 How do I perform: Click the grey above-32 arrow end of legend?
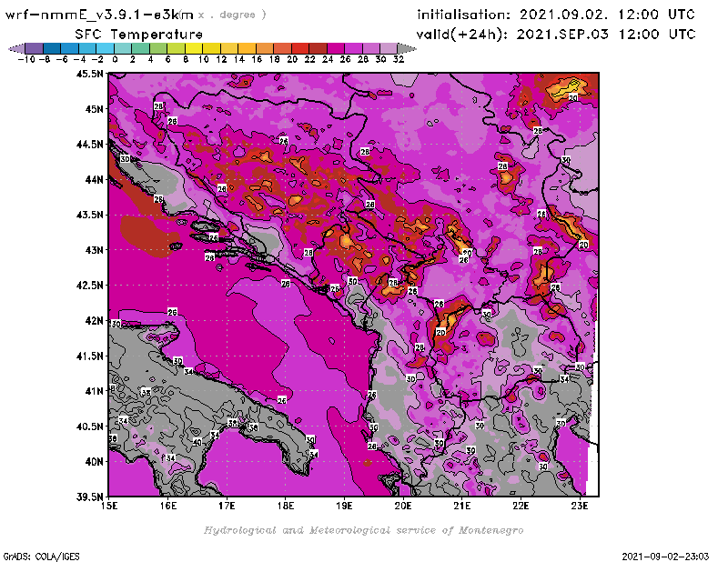(406, 48)
